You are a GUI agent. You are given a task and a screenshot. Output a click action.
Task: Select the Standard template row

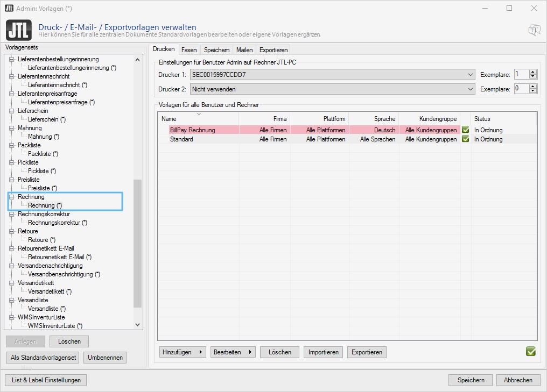[x=347, y=139]
